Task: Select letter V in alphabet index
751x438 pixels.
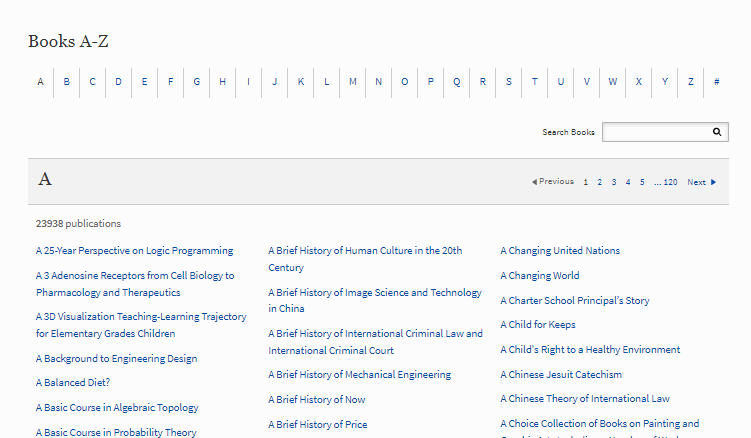Action: [x=587, y=81]
